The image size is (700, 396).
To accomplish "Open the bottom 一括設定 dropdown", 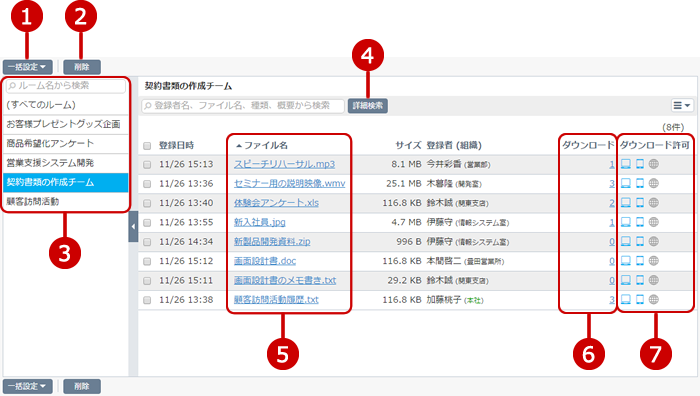I will 28,386.
